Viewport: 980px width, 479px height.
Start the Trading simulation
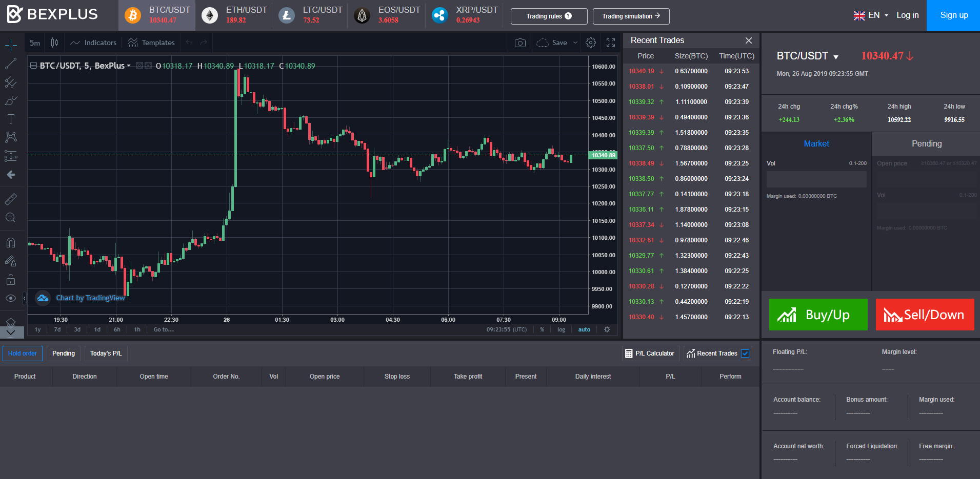[631, 16]
